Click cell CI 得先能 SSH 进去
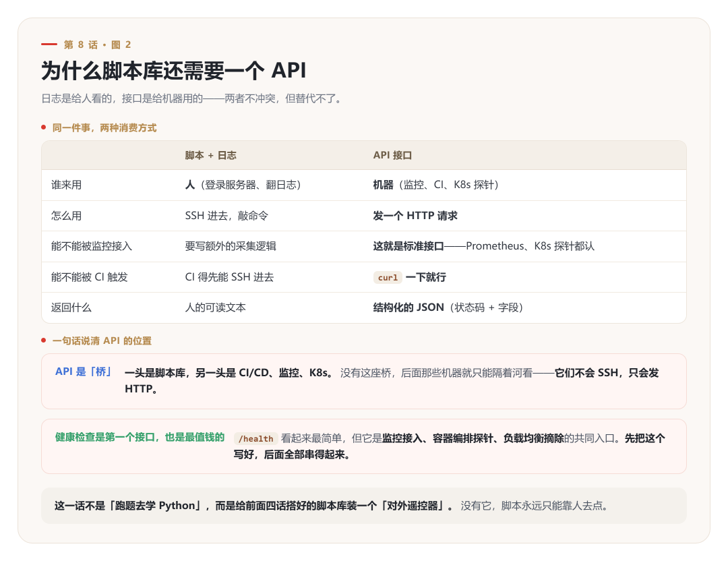 coord(229,277)
